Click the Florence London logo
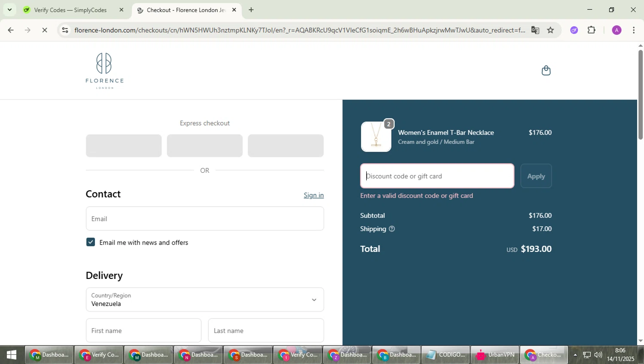The width and height of the screenshot is (644, 364). pyautogui.click(x=104, y=71)
